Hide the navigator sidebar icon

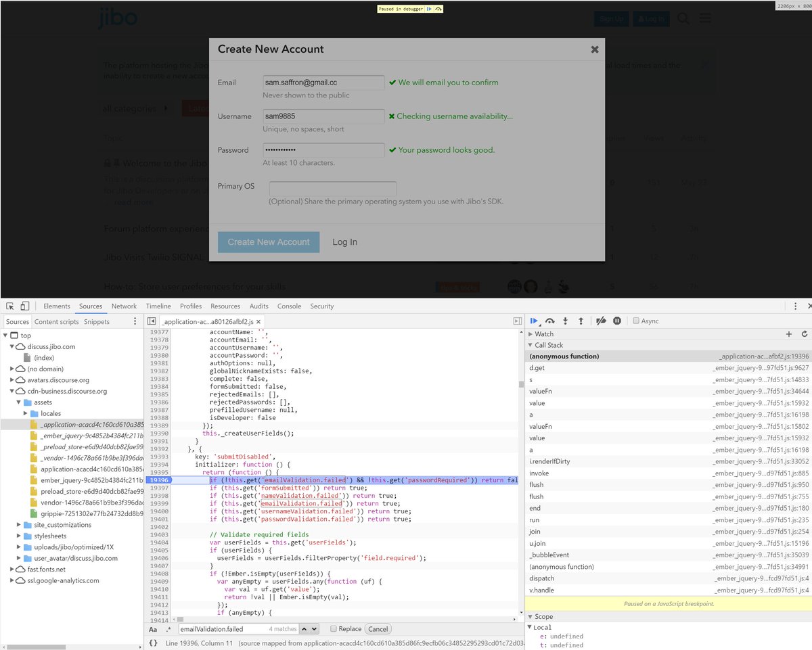pyautogui.click(x=152, y=321)
